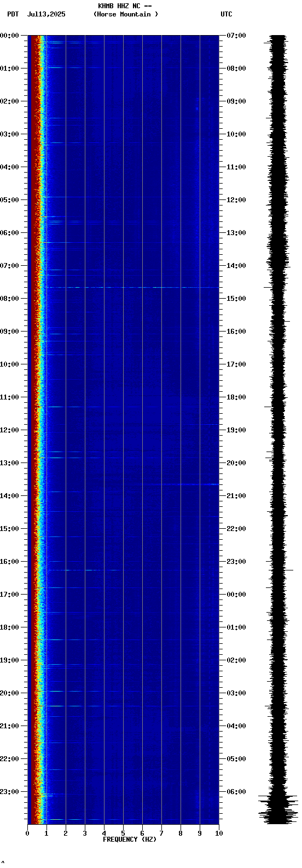
Task: Click the '07:00' UTC time label
Action: coord(236,36)
